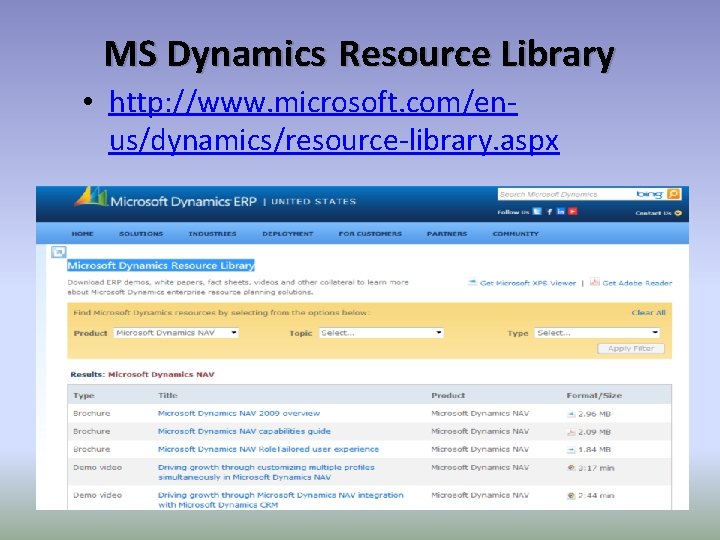Click the small share icon above the heading
This screenshot has height=540, width=720.
coord(59,252)
